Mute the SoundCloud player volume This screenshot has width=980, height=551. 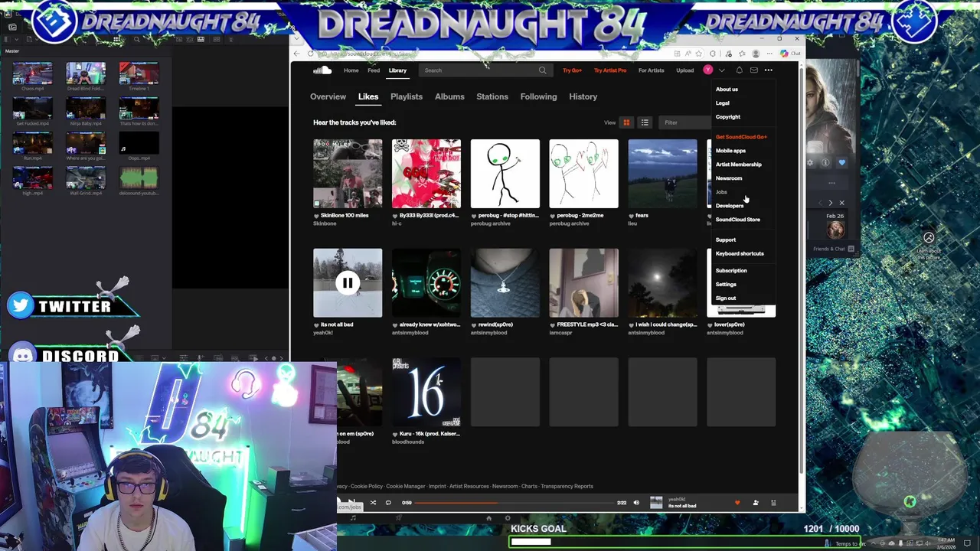point(636,503)
